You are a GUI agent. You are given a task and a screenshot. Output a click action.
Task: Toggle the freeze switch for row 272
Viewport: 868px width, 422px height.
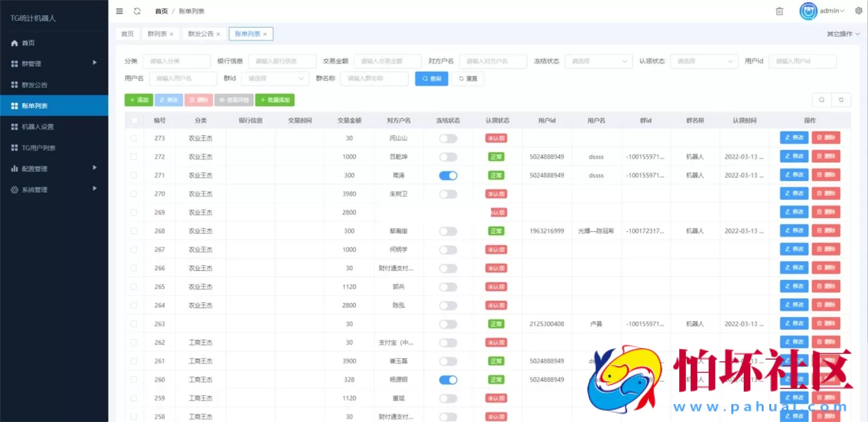coord(448,157)
